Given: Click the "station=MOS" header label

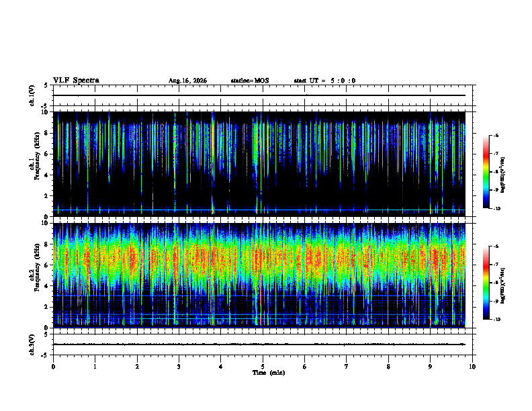Looking at the screenshot, I should [x=250, y=81].
